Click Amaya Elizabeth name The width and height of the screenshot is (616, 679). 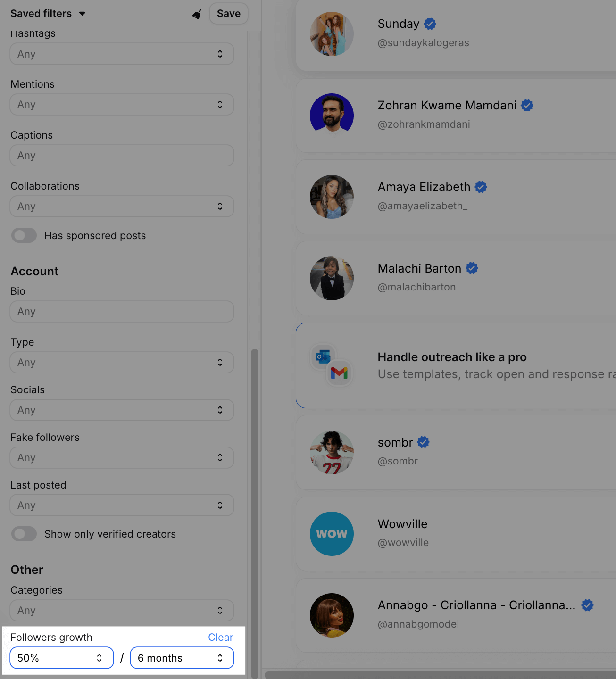coord(424,187)
